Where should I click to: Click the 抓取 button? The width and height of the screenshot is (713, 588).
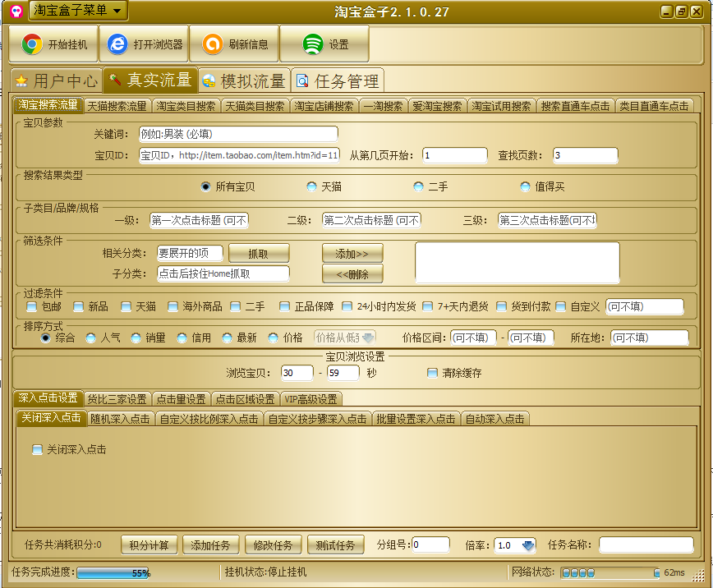[258, 253]
